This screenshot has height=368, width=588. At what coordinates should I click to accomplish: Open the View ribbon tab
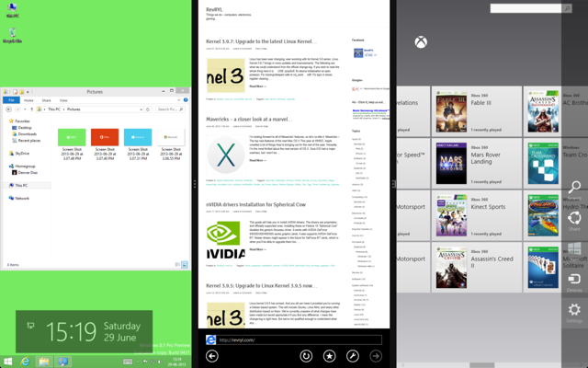63,100
